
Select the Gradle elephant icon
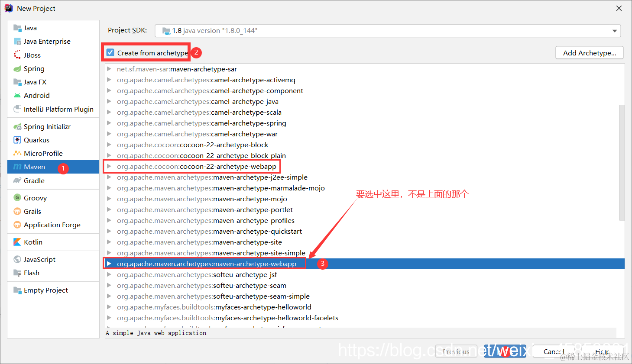17,180
